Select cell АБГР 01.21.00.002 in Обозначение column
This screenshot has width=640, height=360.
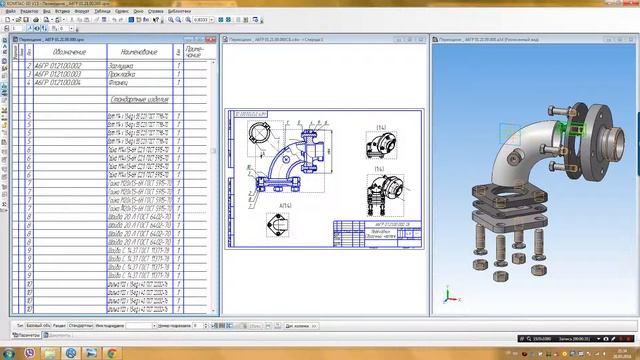(x=70, y=65)
